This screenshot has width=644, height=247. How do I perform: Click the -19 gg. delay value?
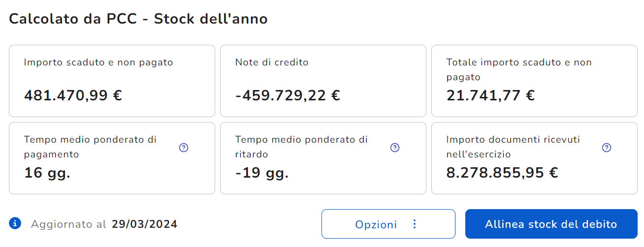pyautogui.click(x=262, y=173)
